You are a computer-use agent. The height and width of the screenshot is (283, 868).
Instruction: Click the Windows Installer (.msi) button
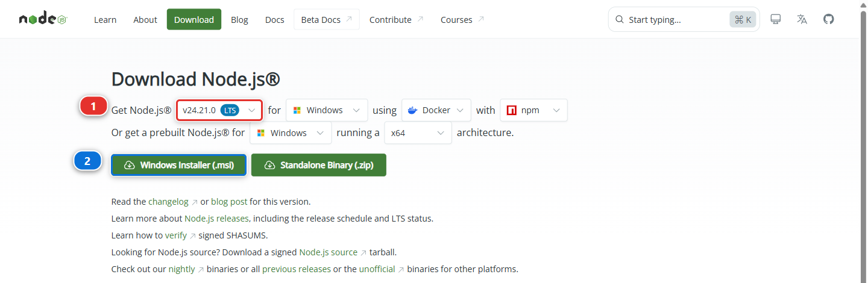(x=178, y=165)
